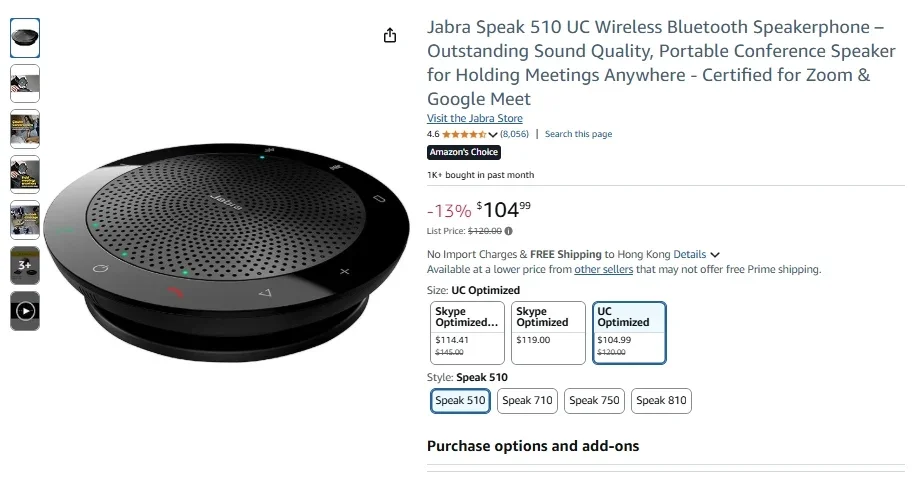Visit the Jabra Store link
This screenshot has height=479, width=918.
(x=475, y=118)
